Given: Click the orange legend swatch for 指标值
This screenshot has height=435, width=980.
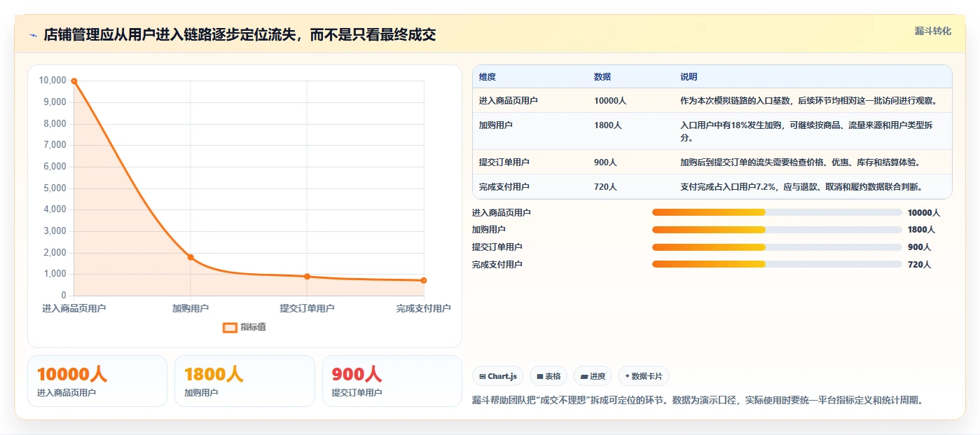Looking at the screenshot, I should pyautogui.click(x=230, y=327).
